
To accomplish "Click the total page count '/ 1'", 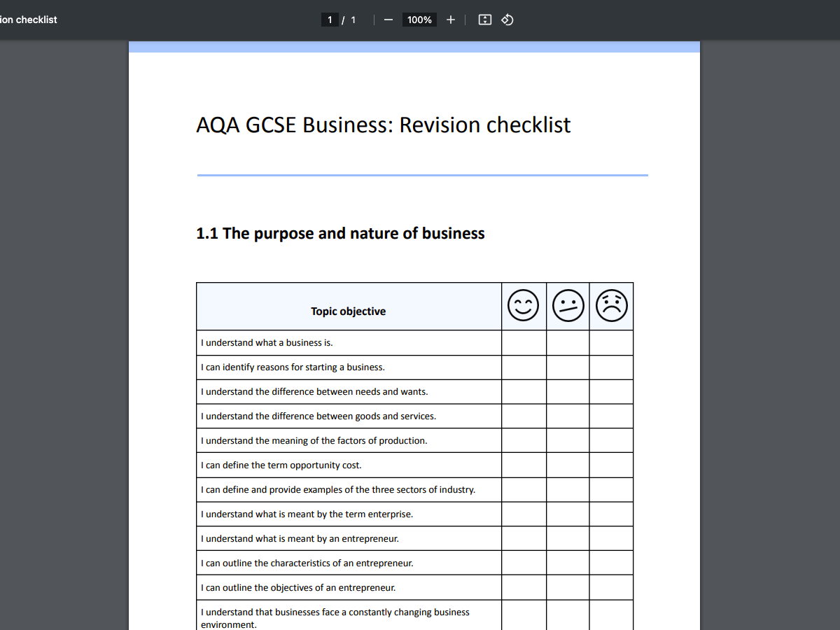I will click(349, 20).
